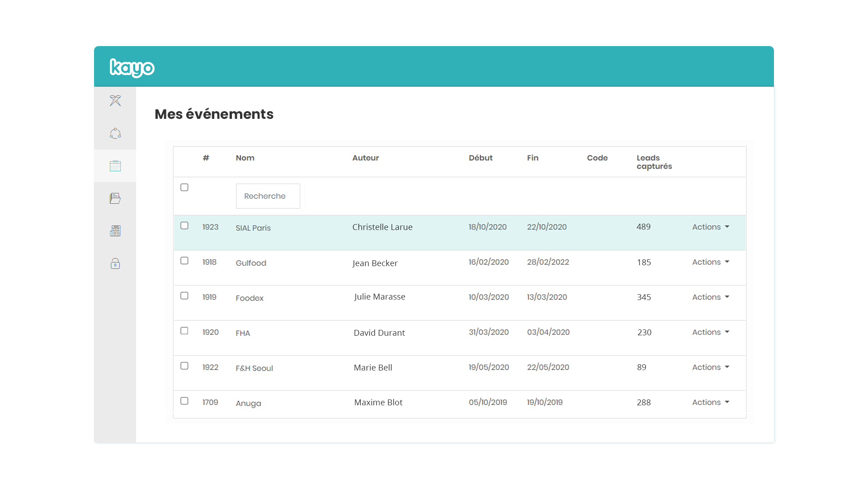868x488 pixels.
Task: Click end date 19/10/2019
Action: click(x=545, y=402)
